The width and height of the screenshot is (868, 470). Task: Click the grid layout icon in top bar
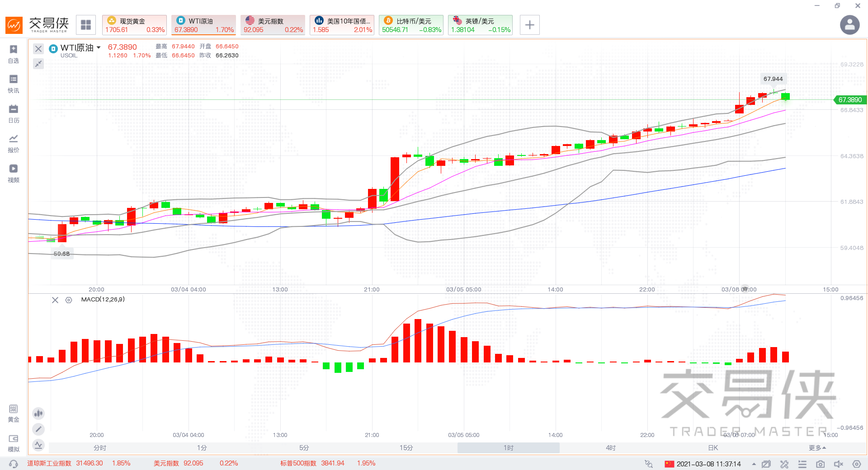click(x=86, y=25)
